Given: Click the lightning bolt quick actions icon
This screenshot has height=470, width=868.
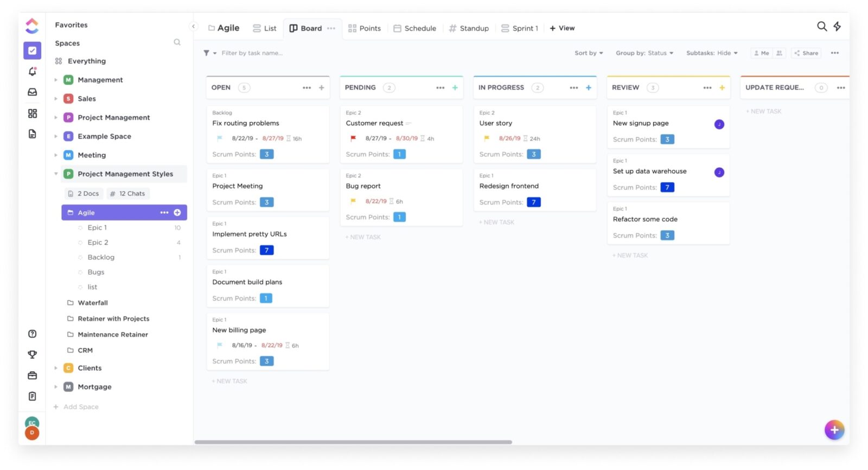Looking at the screenshot, I should click(x=837, y=27).
